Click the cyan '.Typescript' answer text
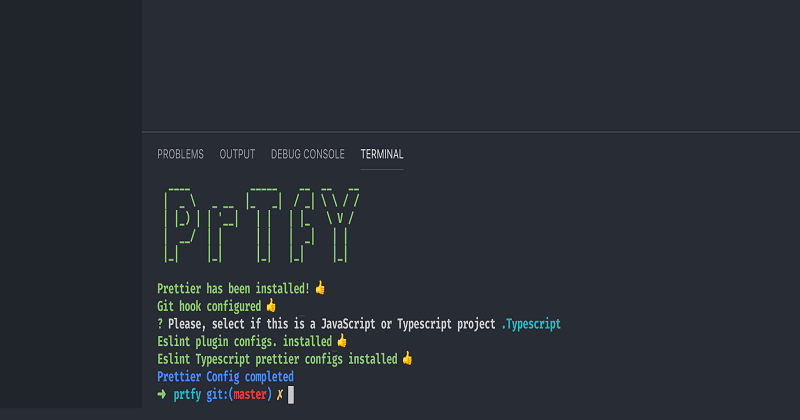Image resolution: width=800 pixels, height=420 pixels. tap(531, 324)
